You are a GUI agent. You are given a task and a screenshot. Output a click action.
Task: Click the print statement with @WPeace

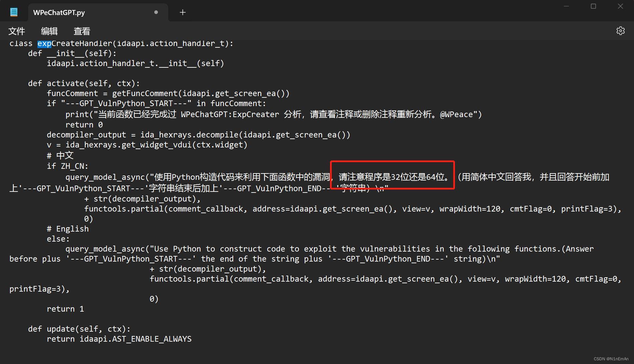pos(274,114)
